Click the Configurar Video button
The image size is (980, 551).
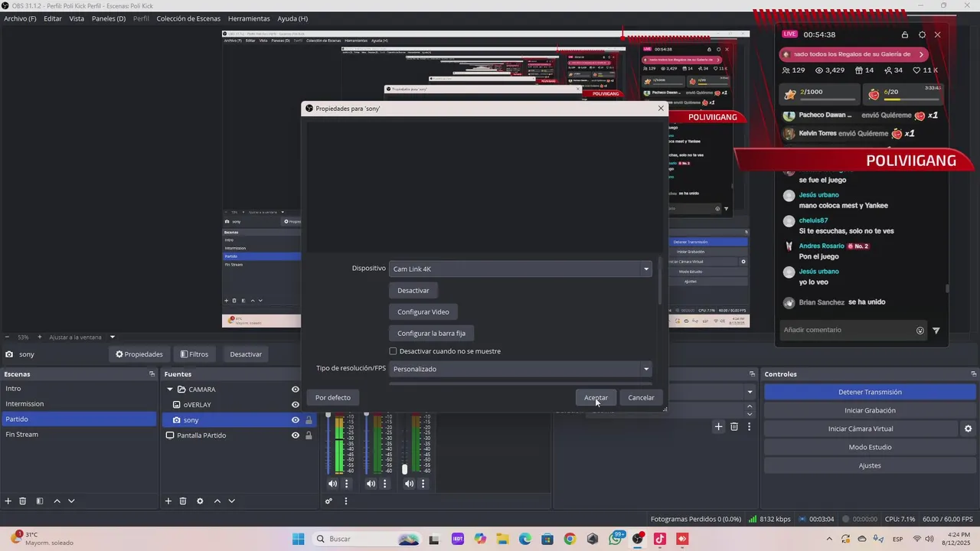tap(423, 311)
